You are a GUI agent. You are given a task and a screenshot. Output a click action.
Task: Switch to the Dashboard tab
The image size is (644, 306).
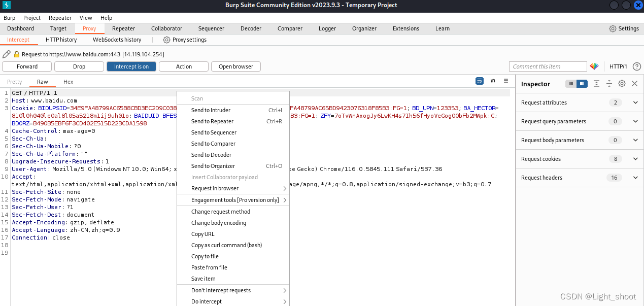[x=21, y=28]
